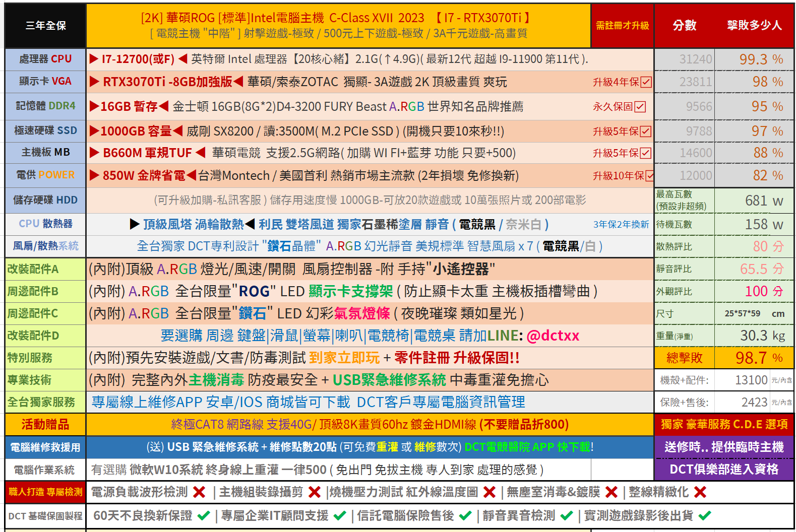Select score cell 31240
Viewport: 796px width, 532px height.
click(685, 59)
